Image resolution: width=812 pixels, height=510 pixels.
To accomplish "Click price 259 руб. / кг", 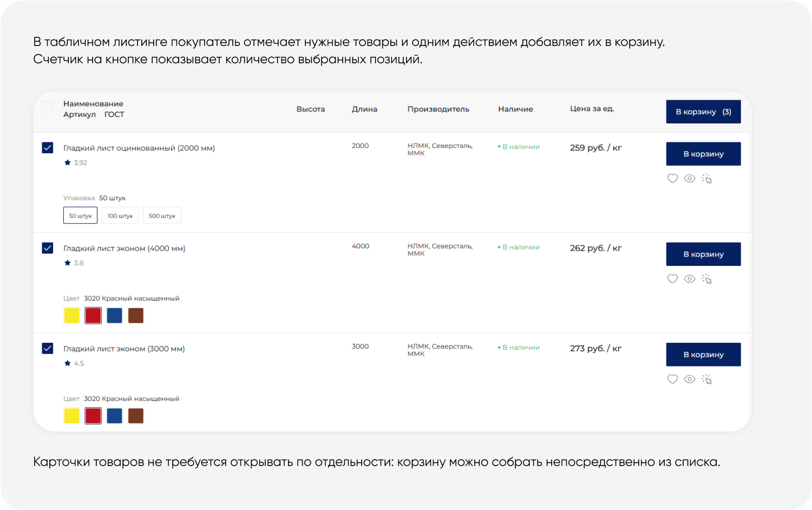I will [595, 147].
